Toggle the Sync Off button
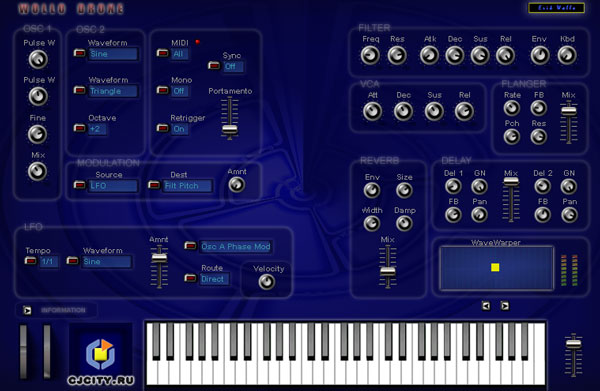The width and height of the screenshot is (600, 391). [214, 66]
